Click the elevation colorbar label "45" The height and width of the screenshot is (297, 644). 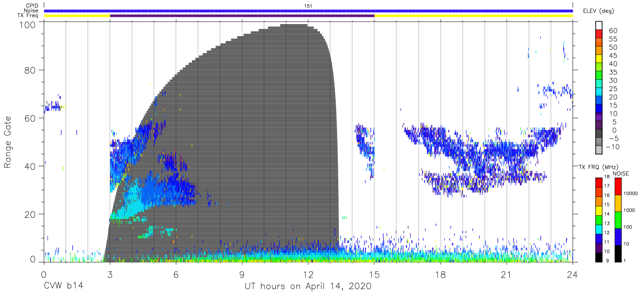tap(613, 56)
